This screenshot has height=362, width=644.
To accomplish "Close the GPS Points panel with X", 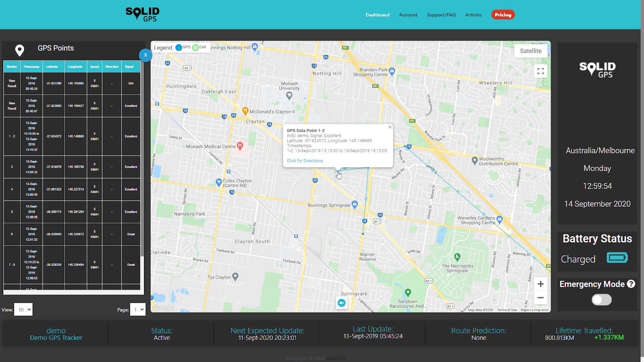I will pos(145,55).
